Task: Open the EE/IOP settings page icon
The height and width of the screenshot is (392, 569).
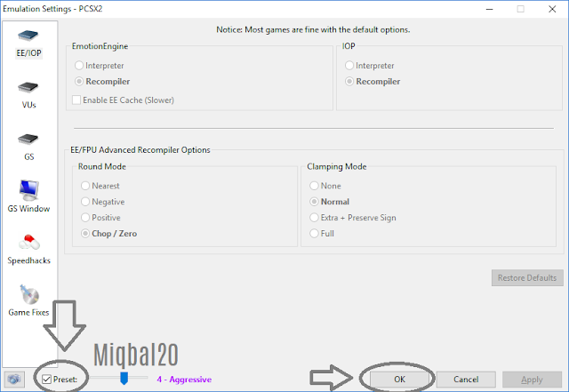Action: tap(28, 36)
